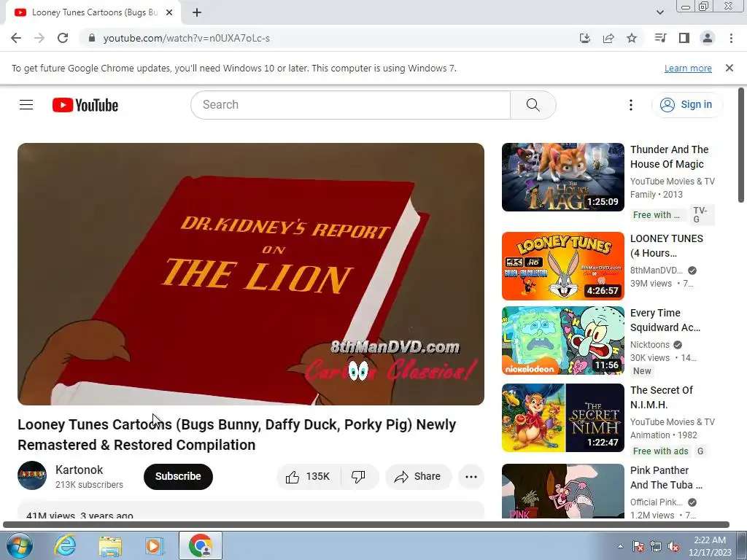The height and width of the screenshot is (560, 747).
Task: Click the YouTube search field
Action: tap(350, 105)
